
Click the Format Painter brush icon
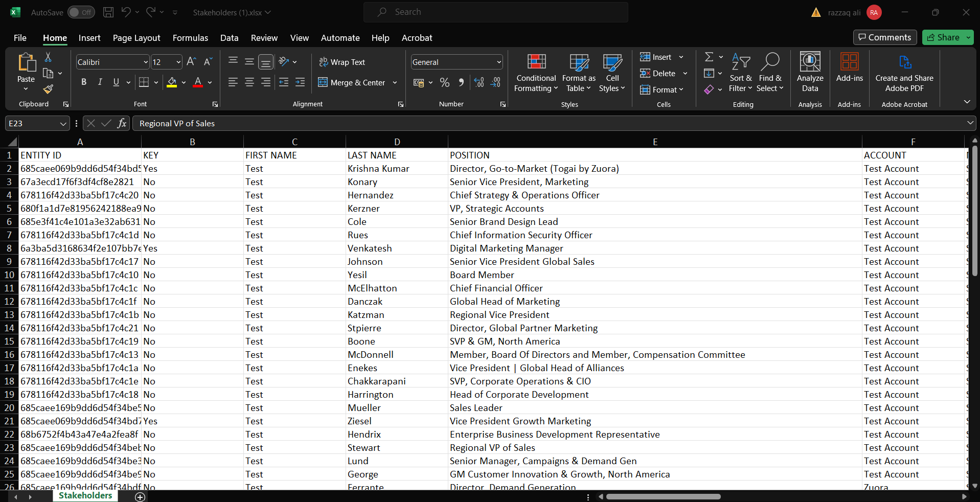pos(48,89)
